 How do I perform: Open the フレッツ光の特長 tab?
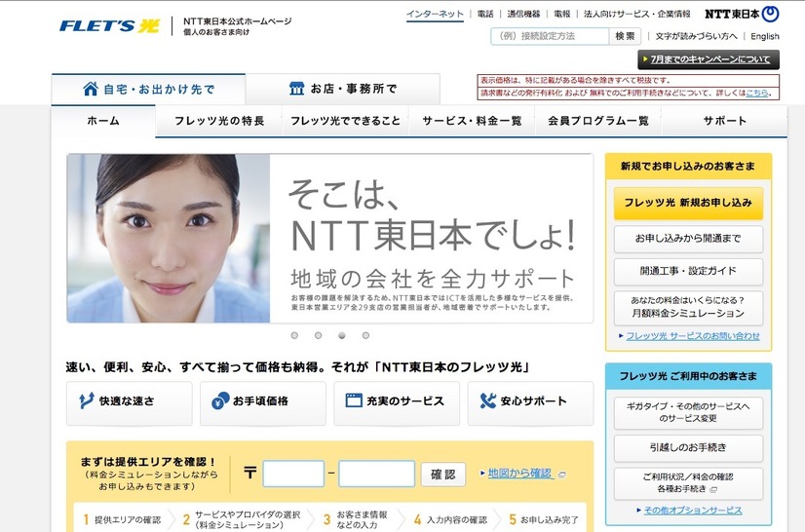(219, 121)
